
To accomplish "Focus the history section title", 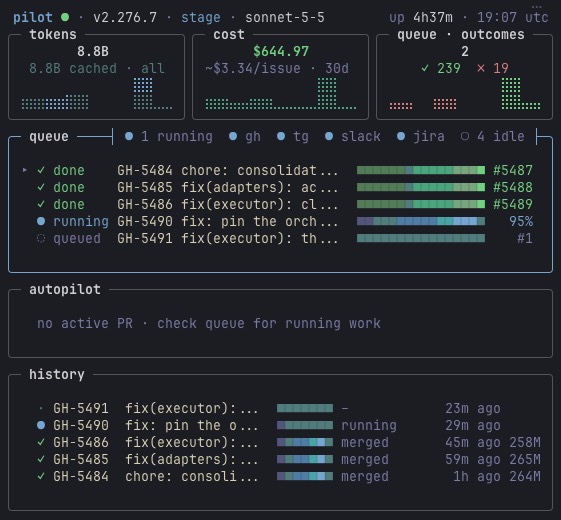I will (57, 374).
